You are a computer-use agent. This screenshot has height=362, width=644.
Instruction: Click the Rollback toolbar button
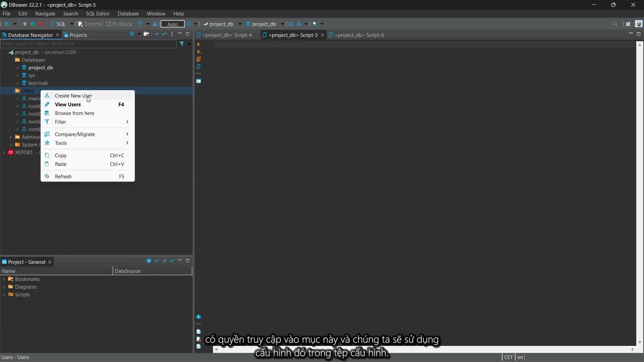click(119, 24)
